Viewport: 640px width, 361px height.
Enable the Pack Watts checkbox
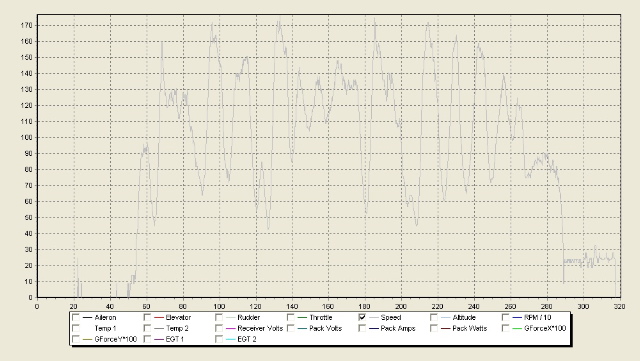click(434, 328)
